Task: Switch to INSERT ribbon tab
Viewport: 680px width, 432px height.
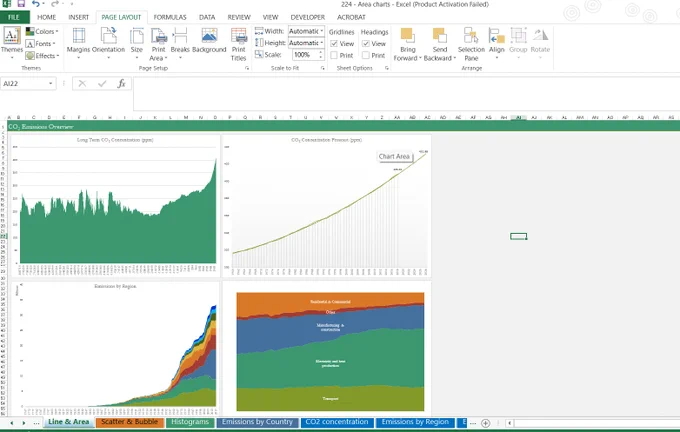Action: 78,17
